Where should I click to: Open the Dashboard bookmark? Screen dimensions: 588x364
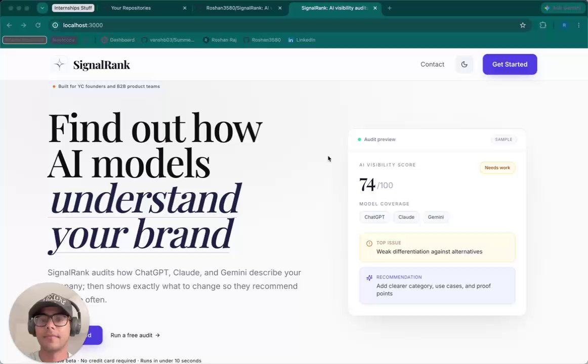[118, 40]
